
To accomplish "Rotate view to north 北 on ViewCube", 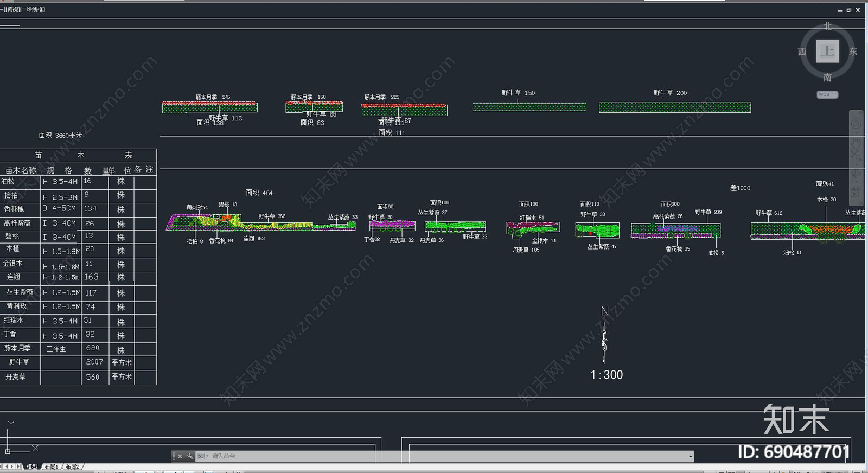I will 827,26.
